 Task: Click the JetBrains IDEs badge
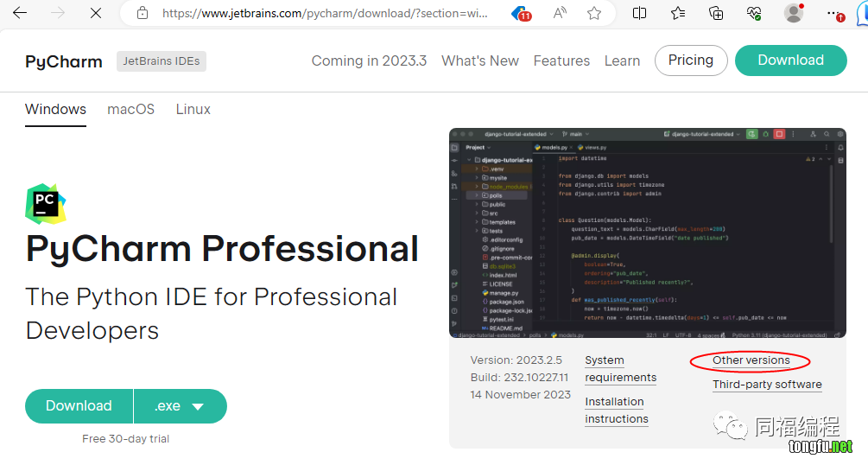162,61
